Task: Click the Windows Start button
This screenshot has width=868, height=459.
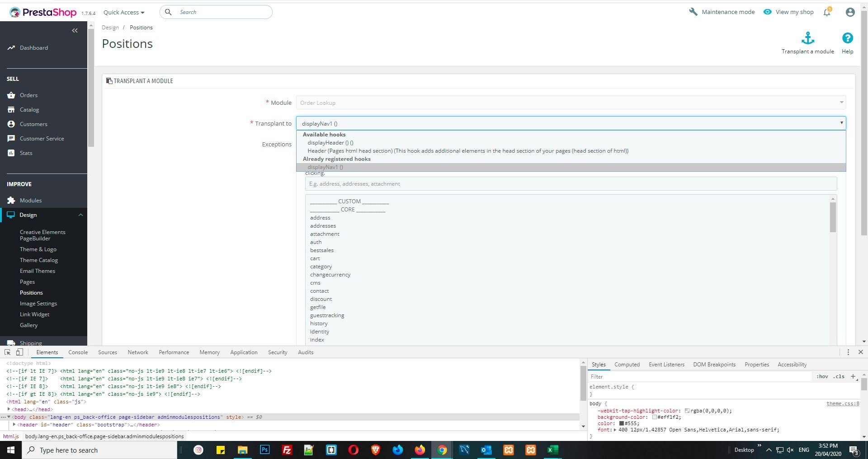Action: [11, 450]
